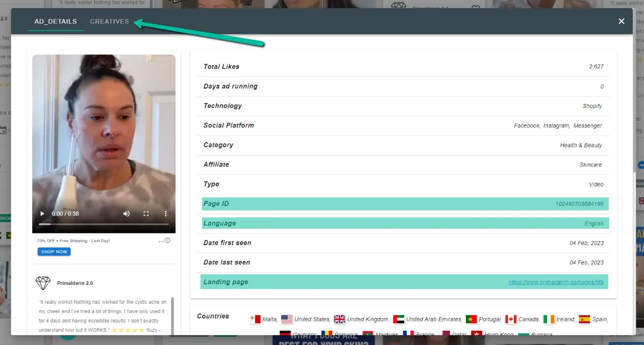The width and height of the screenshot is (644, 345).
Task: Click the Countries label
Action: (x=213, y=316)
